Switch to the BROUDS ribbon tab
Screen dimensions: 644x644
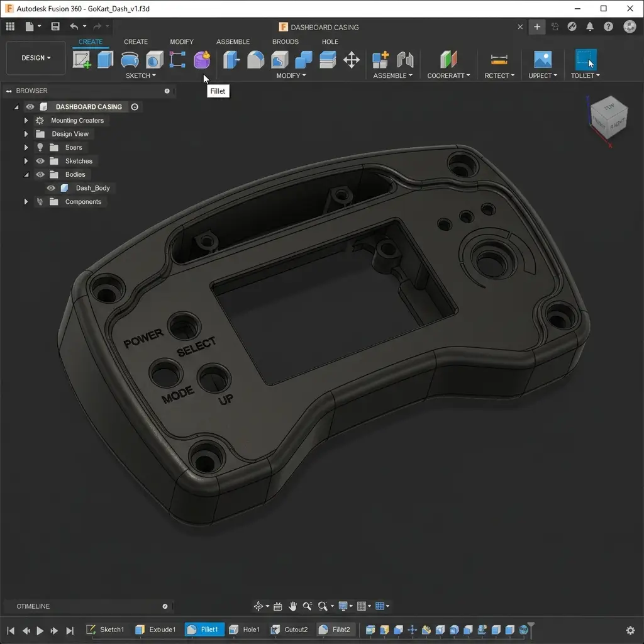(286, 42)
